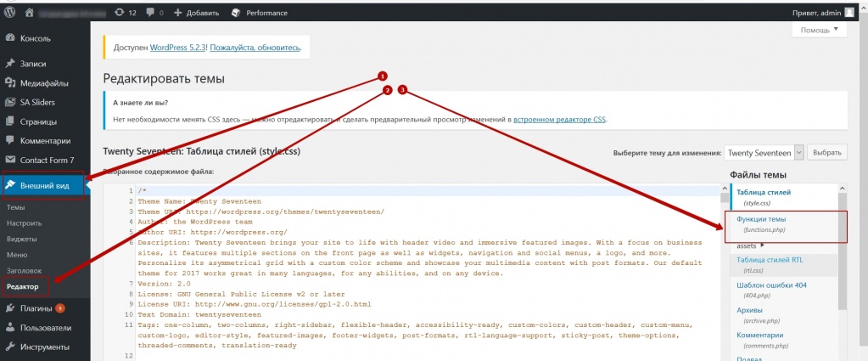
Task: Expand the assets folder
Action: [x=750, y=245]
